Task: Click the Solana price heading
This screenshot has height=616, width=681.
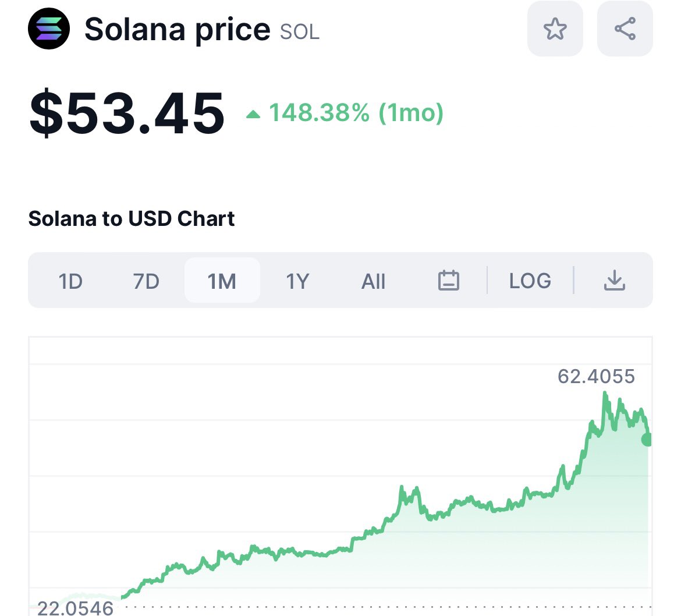Action: pyautogui.click(x=177, y=30)
